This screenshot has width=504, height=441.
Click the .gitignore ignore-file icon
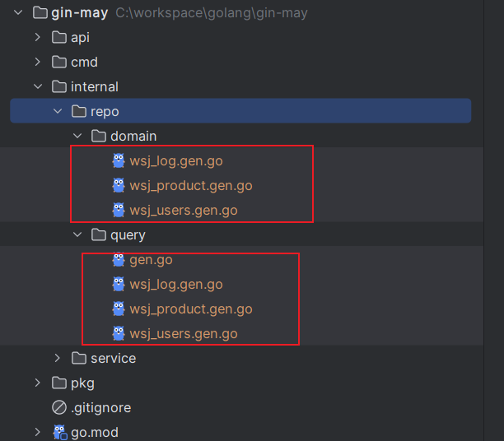(x=58, y=407)
